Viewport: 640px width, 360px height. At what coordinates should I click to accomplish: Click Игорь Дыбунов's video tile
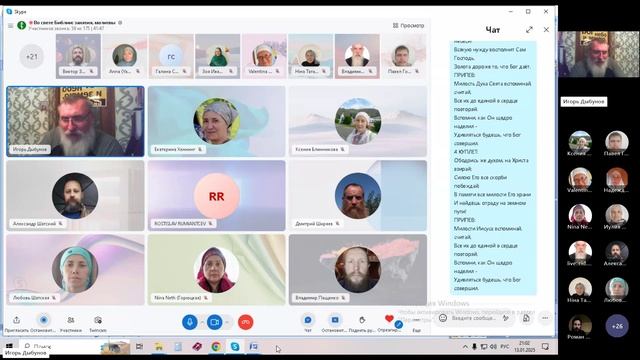click(75, 121)
